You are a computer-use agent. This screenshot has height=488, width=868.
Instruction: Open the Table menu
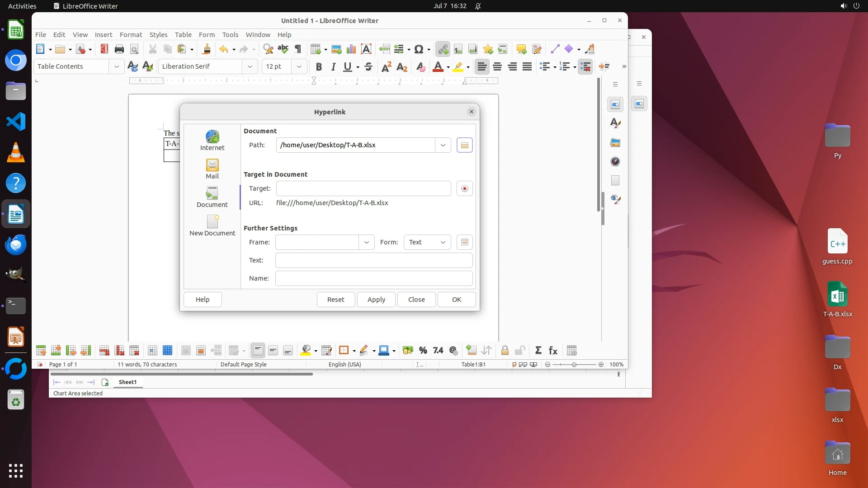click(x=183, y=35)
